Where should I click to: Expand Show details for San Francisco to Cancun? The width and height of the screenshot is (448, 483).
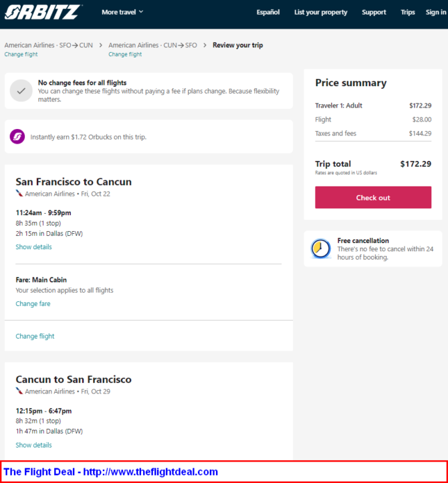33,247
